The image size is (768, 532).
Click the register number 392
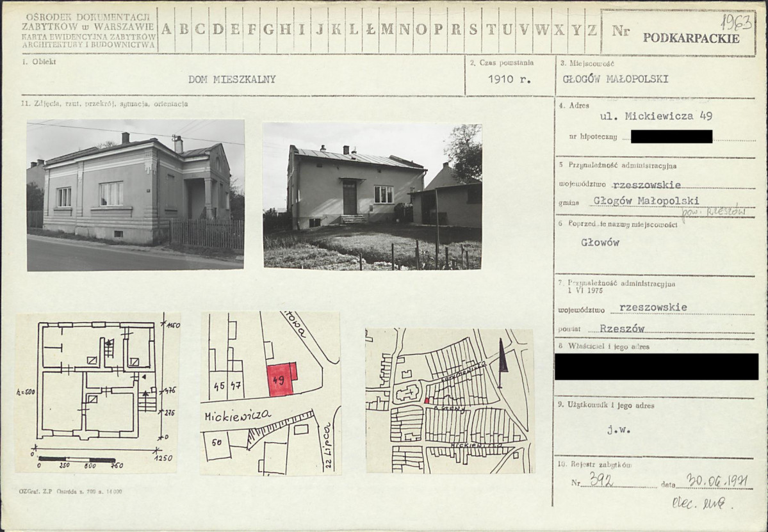[x=600, y=480]
